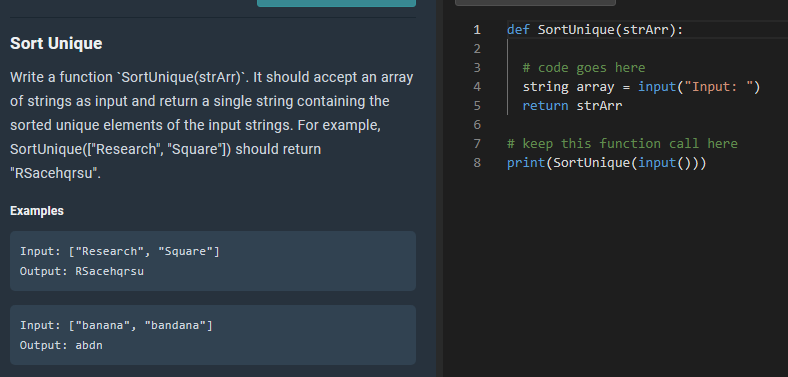Viewport: 788px width, 377px height.
Task: Click the '# code goes here' comment
Action: click(x=583, y=68)
